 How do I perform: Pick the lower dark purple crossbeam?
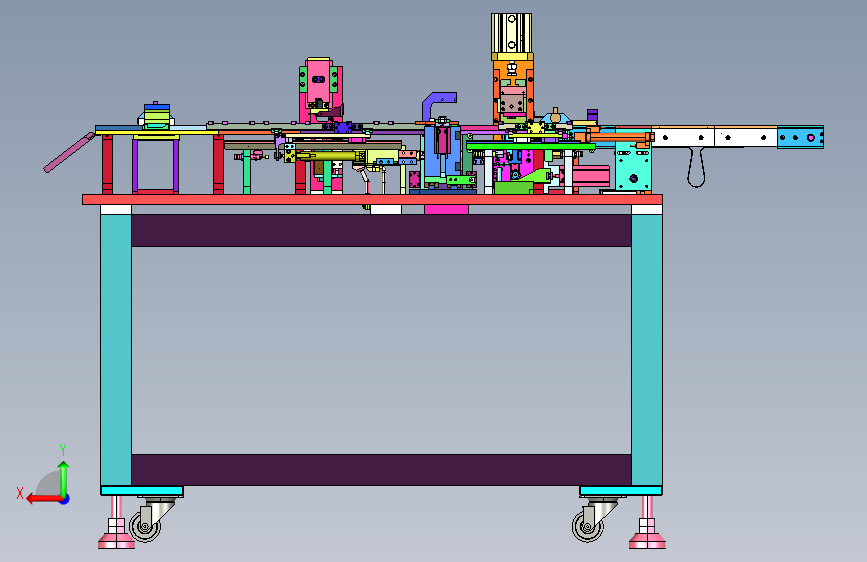[x=382, y=470]
